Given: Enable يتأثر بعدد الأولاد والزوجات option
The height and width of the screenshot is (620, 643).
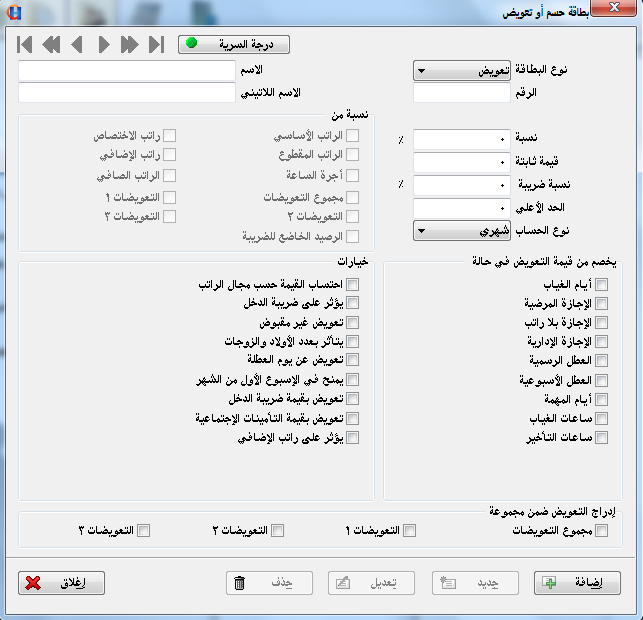Looking at the screenshot, I should click(352, 341).
